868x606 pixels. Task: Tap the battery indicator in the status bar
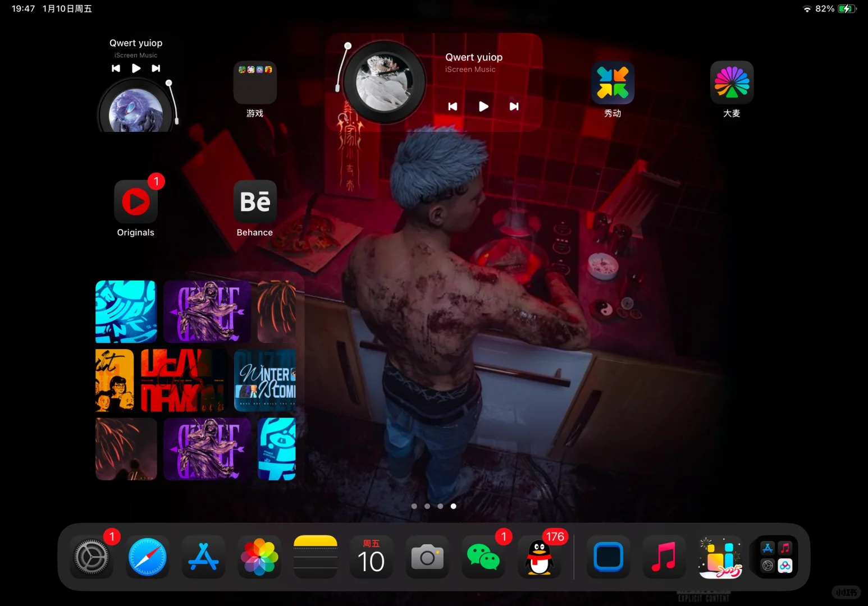pos(847,9)
